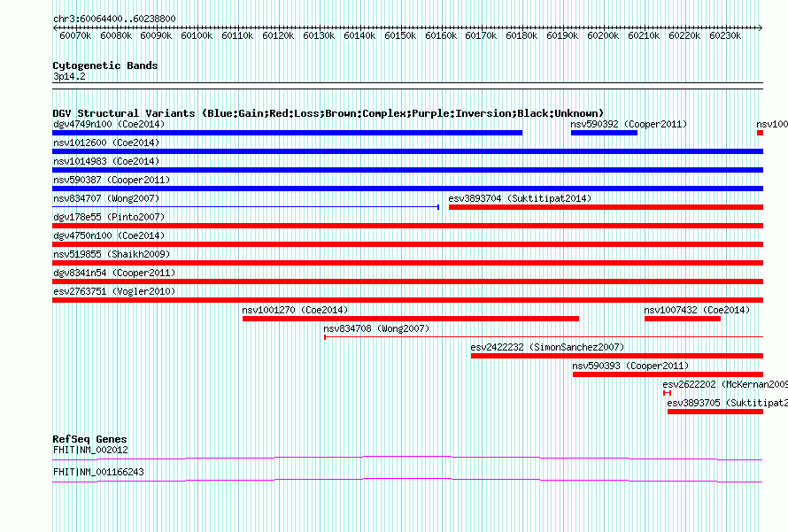The height and width of the screenshot is (532, 788).
Task: Click the dgv8341n54 (Cooper2011) label
Action: tap(114, 273)
